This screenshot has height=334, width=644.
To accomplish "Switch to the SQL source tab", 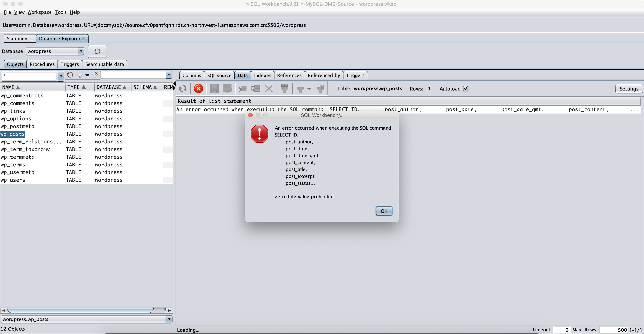I will tap(219, 75).
